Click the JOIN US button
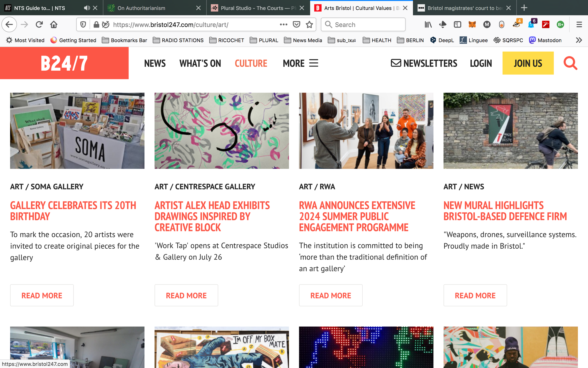This screenshot has width=588, height=368. tap(528, 63)
